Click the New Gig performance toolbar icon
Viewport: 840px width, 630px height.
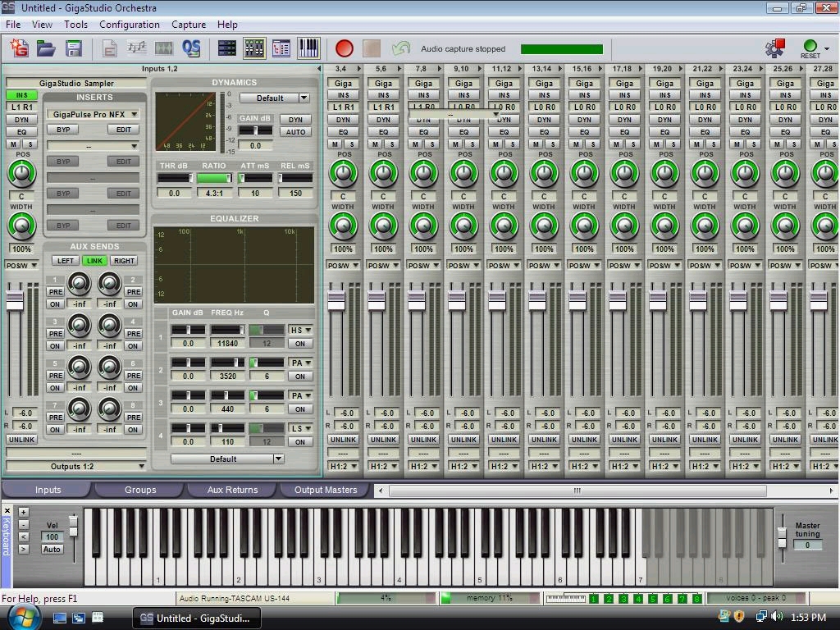tap(20, 48)
